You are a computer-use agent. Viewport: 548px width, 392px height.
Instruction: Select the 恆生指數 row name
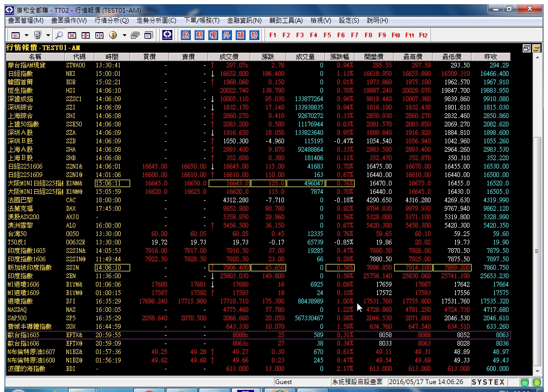(20, 90)
